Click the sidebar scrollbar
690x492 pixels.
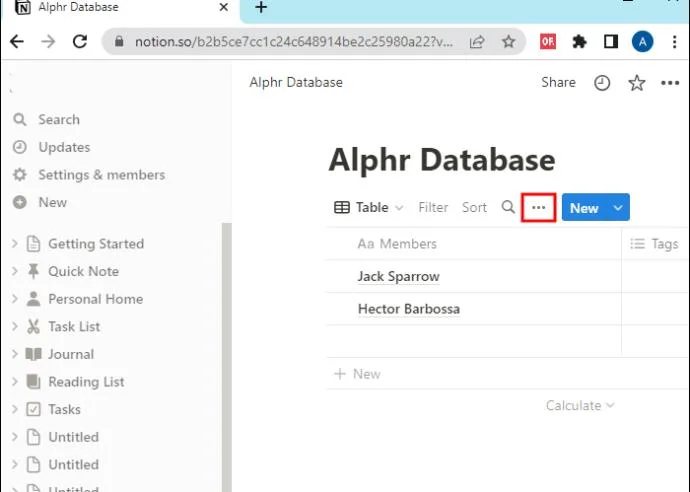pos(227,357)
